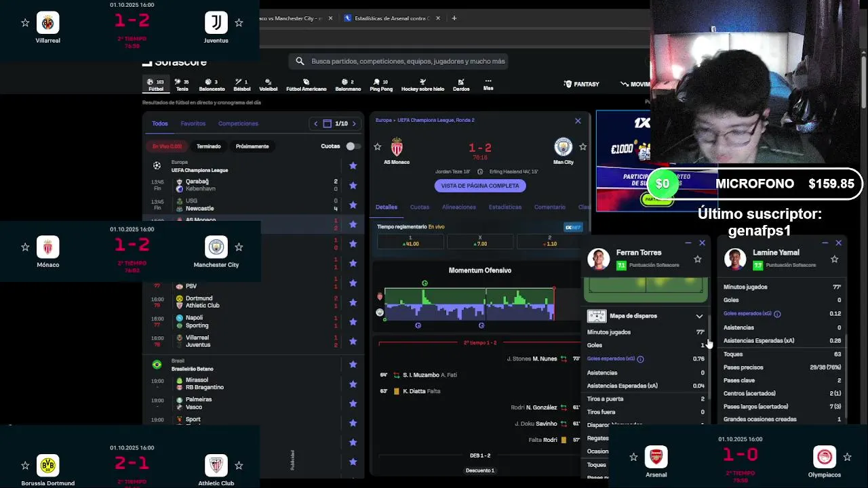Image resolution: width=868 pixels, height=488 pixels.
Task: Switch to the Favoritos tab
Action: point(193,123)
